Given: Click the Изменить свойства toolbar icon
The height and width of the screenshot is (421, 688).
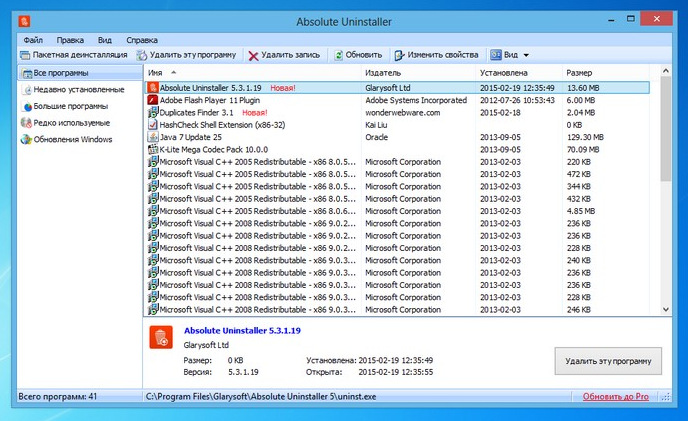Looking at the screenshot, I should pos(399,55).
